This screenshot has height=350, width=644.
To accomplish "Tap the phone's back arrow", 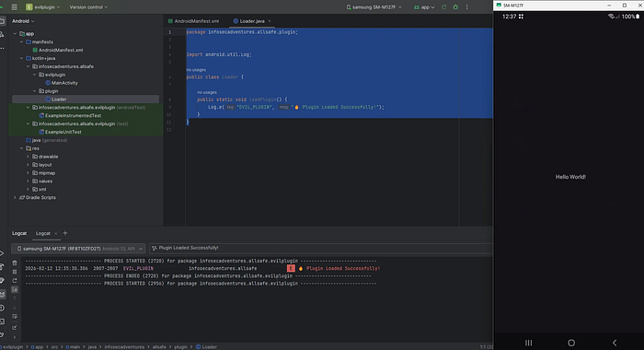I will point(615,343).
